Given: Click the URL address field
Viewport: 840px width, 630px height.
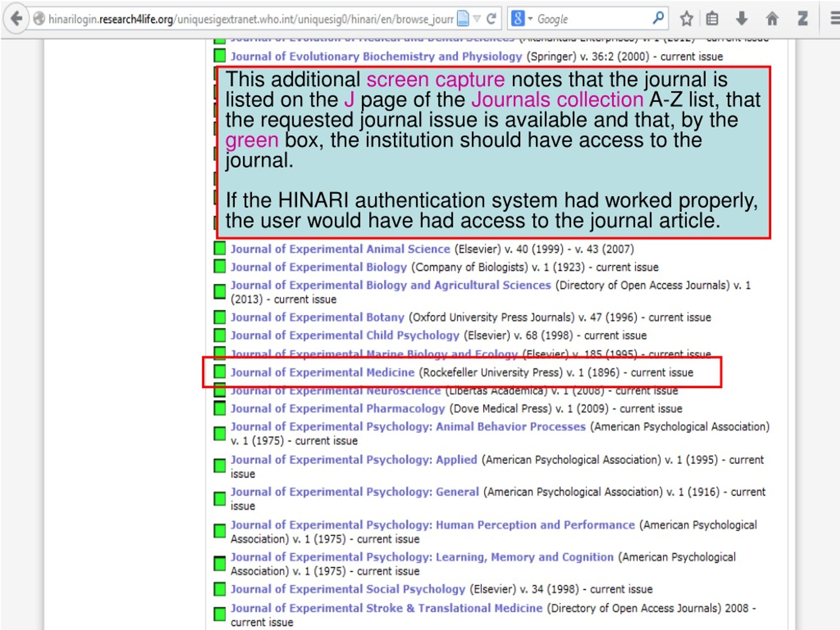Looking at the screenshot, I should tap(251, 19).
